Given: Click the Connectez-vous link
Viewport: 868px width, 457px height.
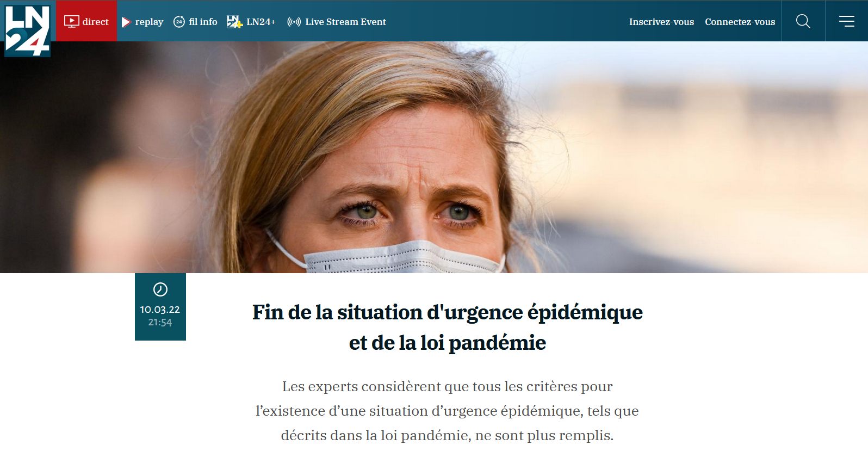Looking at the screenshot, I should 740,22.
